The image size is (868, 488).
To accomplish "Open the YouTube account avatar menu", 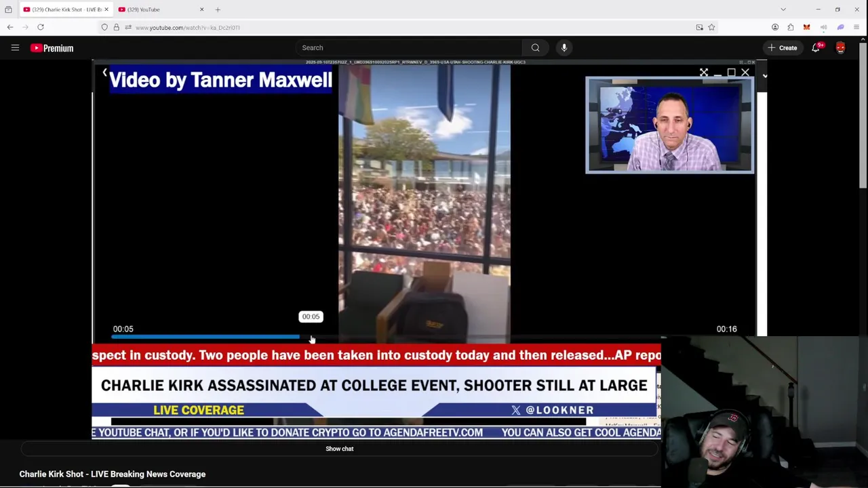I will [x=841, y=47].
